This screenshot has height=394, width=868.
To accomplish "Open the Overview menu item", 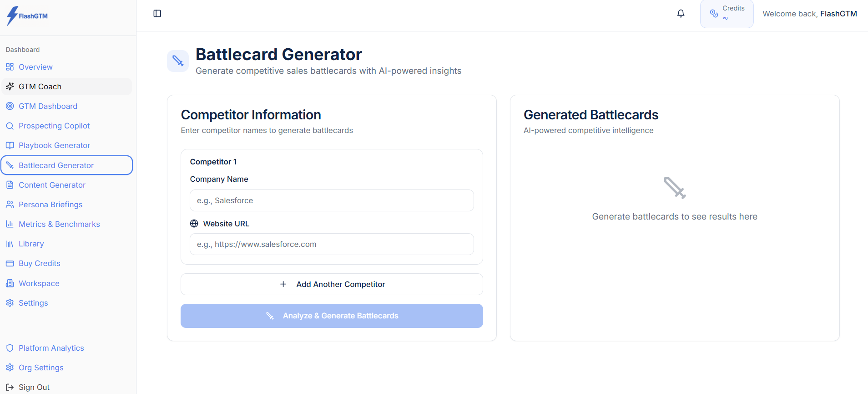I will [x=35, y=67].
